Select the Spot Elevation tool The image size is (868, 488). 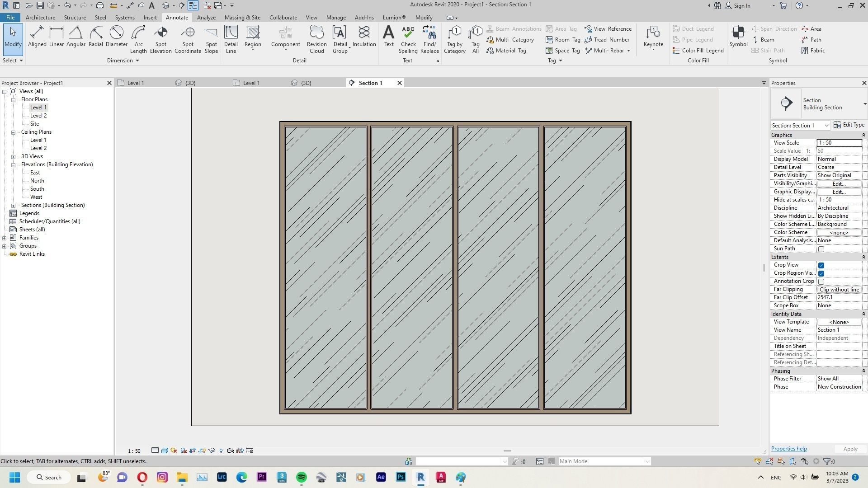tap(160, 38)
